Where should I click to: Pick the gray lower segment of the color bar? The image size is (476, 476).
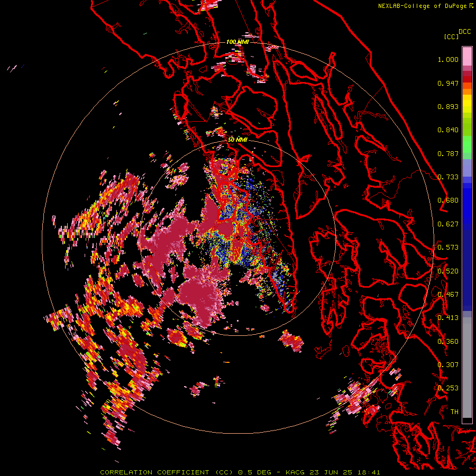467,368
